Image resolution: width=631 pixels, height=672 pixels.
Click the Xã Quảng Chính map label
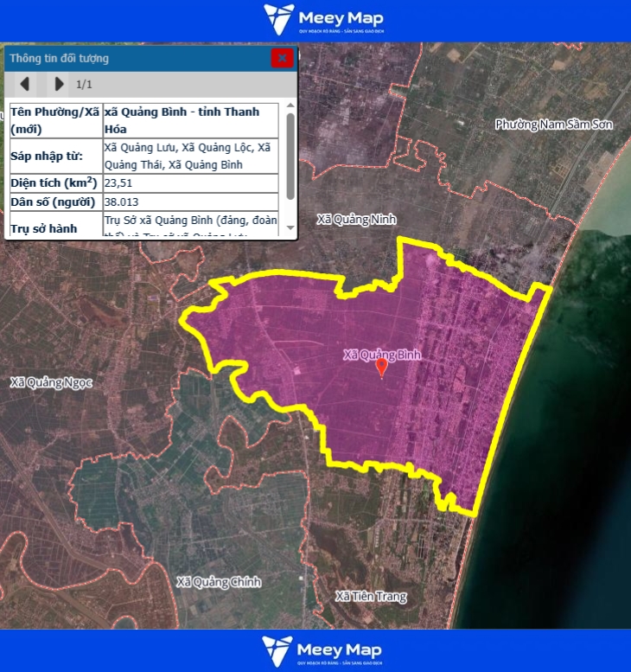pyautogui.click(x=218, y=582)
